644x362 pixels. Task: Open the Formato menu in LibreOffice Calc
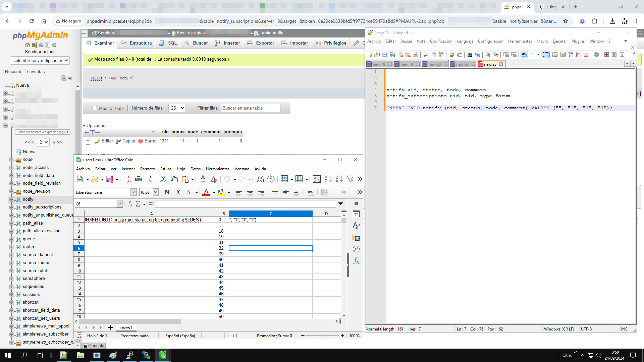148,169
